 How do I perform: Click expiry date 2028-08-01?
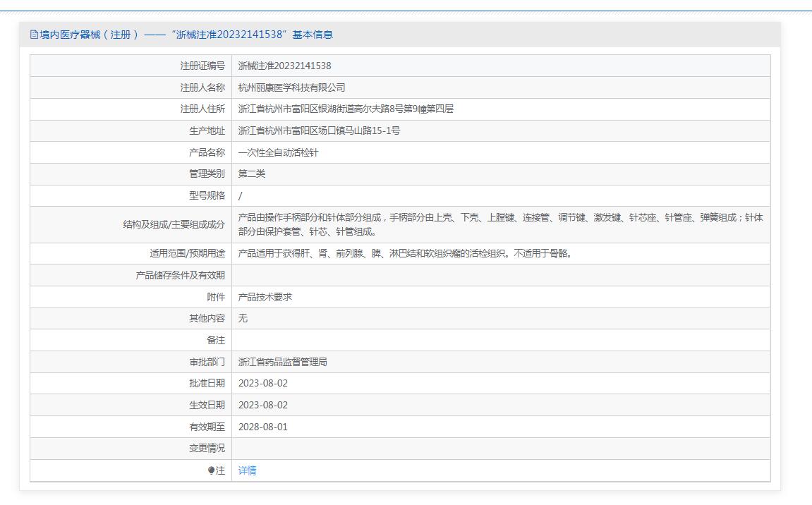coord(263,427)
